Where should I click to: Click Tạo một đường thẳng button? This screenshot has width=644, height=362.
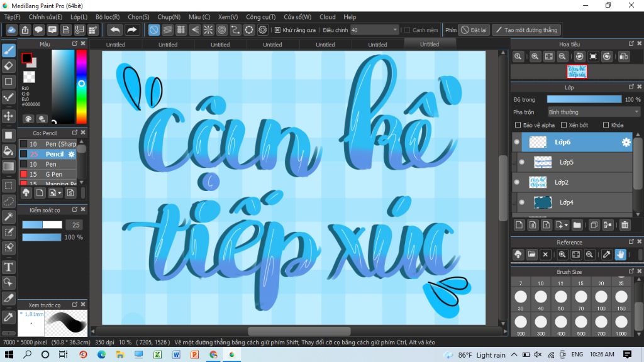[526, 30]
